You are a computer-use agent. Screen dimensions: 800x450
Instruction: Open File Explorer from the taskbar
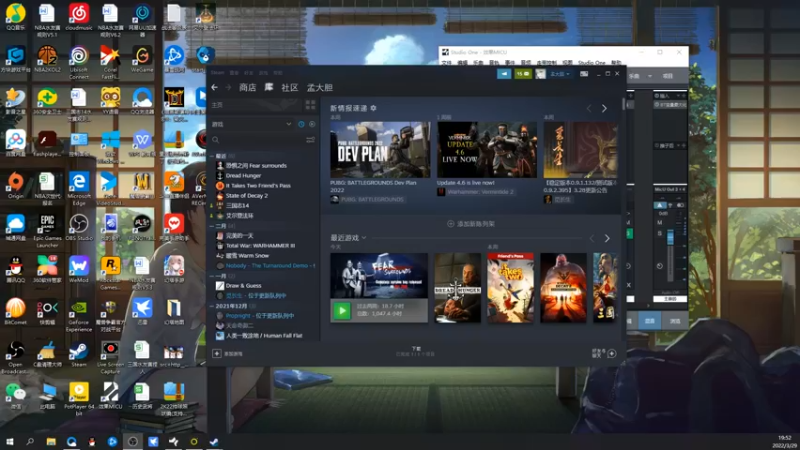(x=51, y=441)
